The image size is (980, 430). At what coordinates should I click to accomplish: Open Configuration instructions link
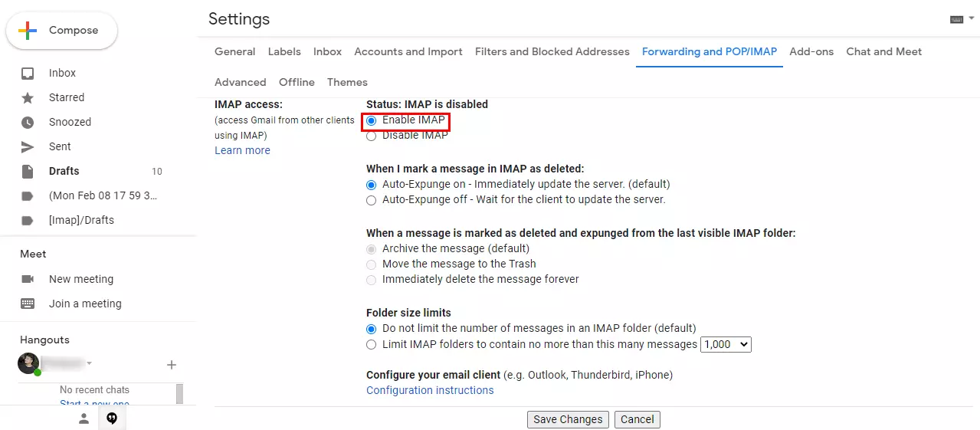[430, 391]
